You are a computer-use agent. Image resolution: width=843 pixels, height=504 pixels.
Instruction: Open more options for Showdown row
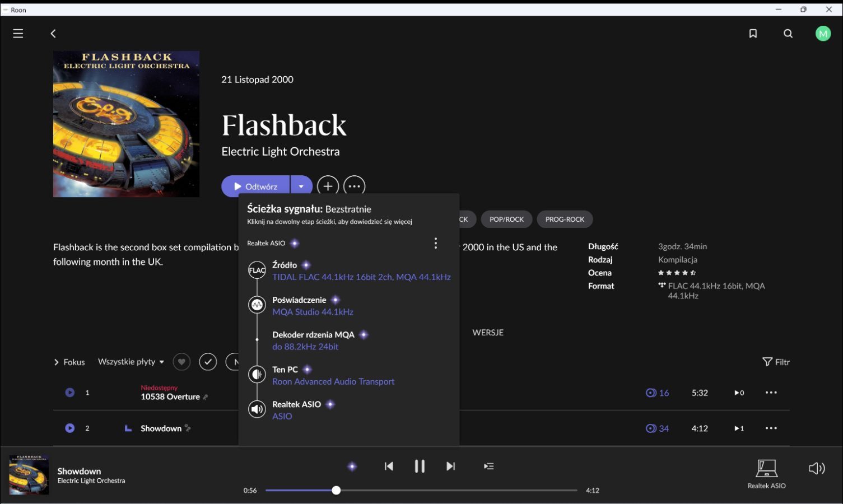771,428
